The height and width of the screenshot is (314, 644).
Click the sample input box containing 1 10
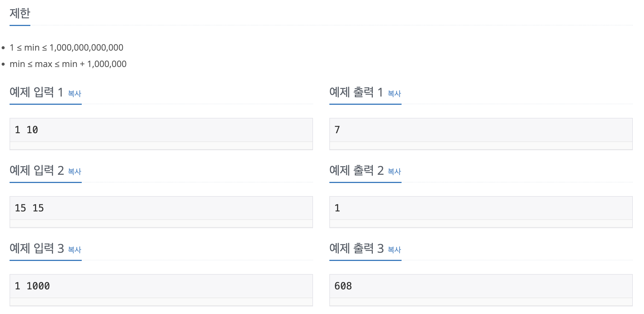tap(161, 134)
